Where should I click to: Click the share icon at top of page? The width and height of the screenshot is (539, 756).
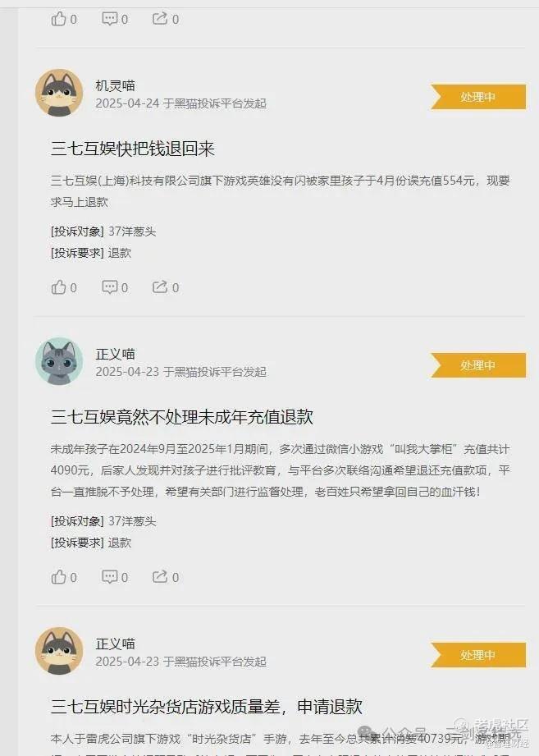click(160, 19)
